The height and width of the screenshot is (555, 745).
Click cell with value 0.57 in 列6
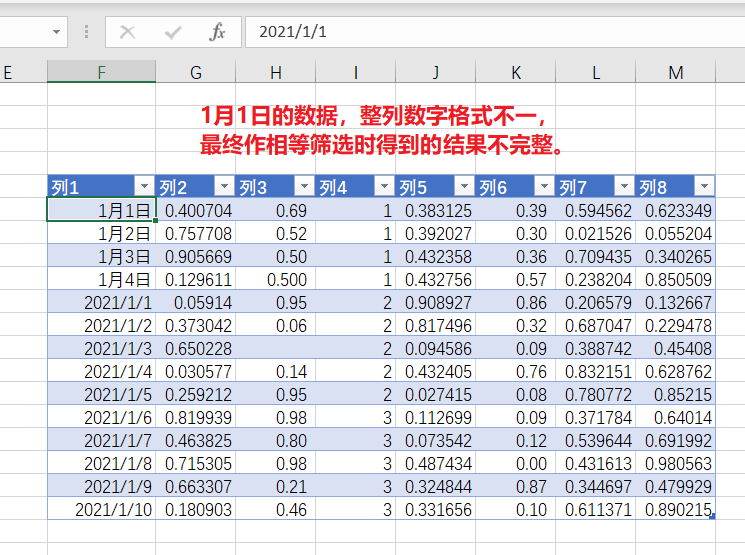(x=516, y=279)
